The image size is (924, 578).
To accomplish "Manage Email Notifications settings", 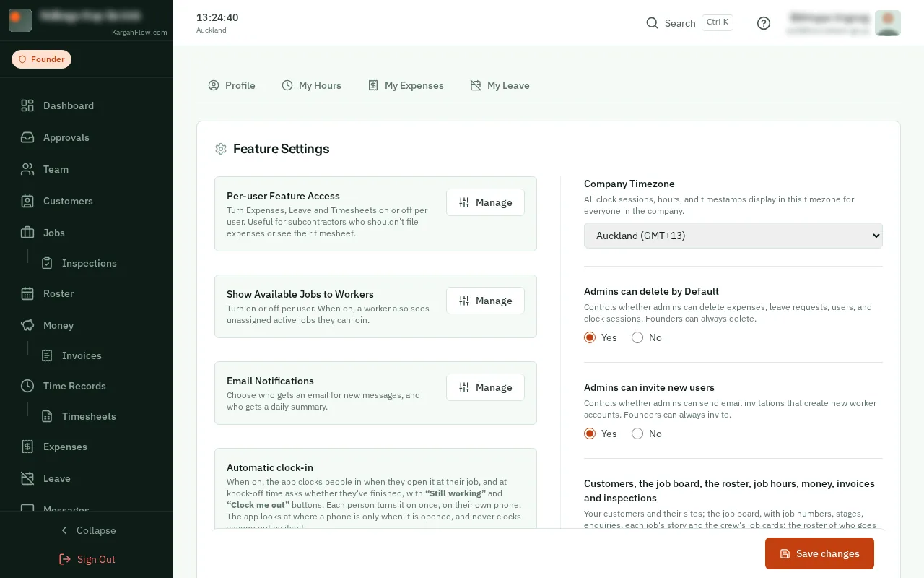I will (485, 387).
